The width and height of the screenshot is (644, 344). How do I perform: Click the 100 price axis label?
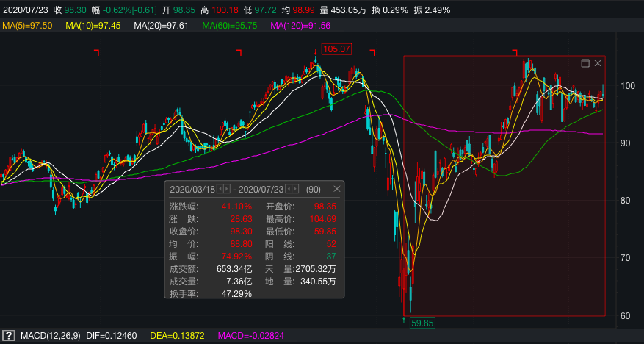tap(628, 86)
